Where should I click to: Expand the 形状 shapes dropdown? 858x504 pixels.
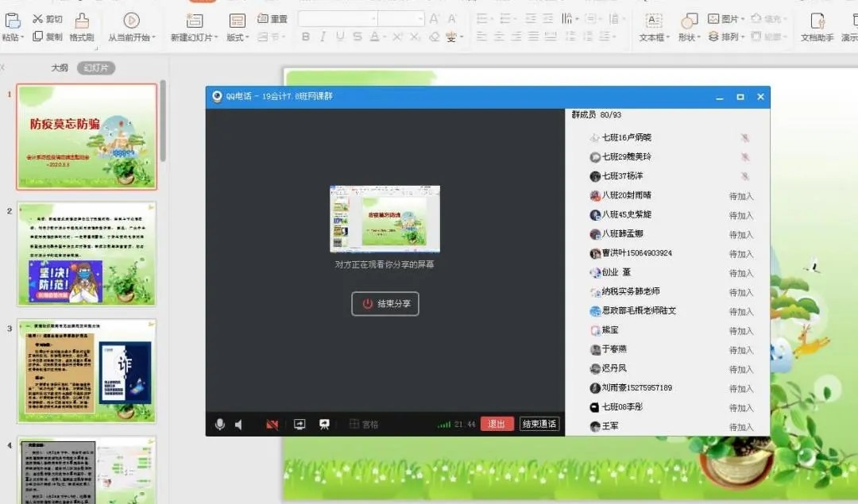pos(689,37)
